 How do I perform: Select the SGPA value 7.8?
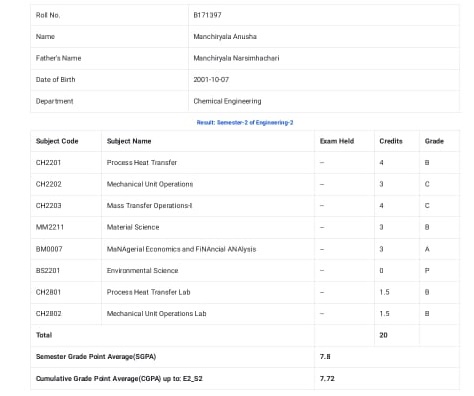click(x=325, y=357)
